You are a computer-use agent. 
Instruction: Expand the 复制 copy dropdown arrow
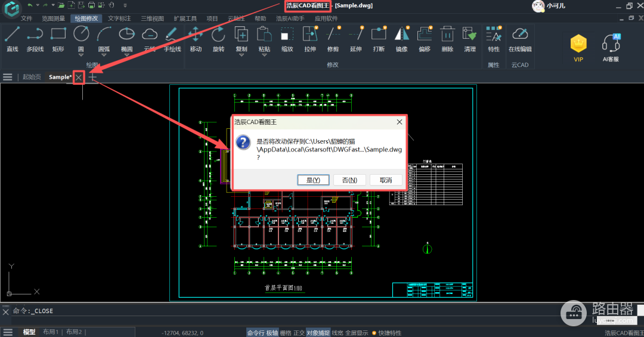click(241, 55)
